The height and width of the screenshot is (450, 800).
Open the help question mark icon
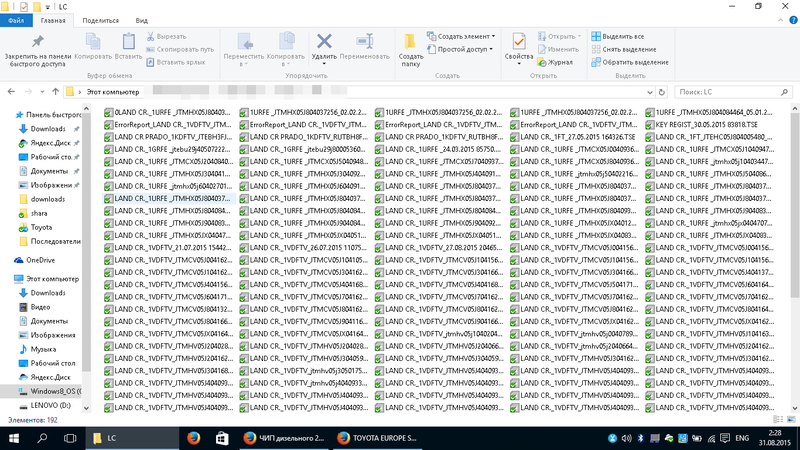793,20
